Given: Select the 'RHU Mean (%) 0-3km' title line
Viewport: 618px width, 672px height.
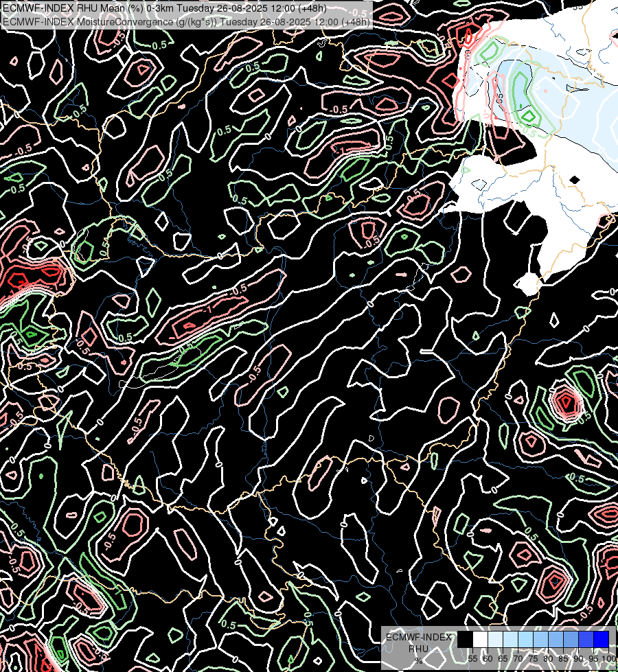Looking at the screenshot, I should point(165,8).
